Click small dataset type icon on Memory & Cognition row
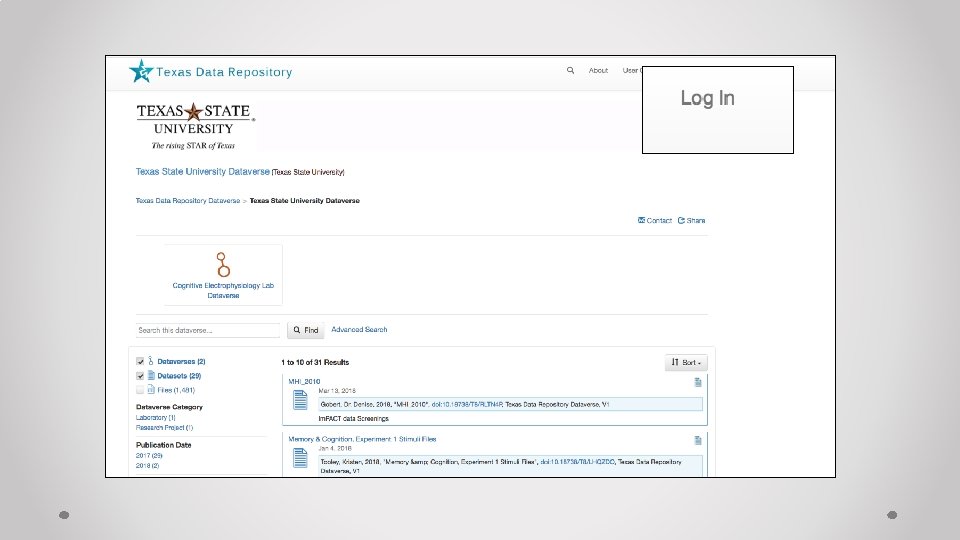The image size is (960, 540). click(698, 440)
